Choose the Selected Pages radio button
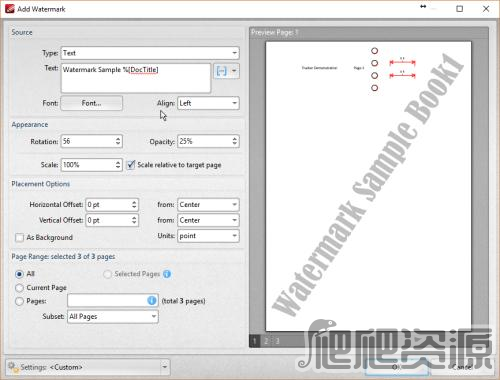500x380 pixels. click(x=107, y=274)
